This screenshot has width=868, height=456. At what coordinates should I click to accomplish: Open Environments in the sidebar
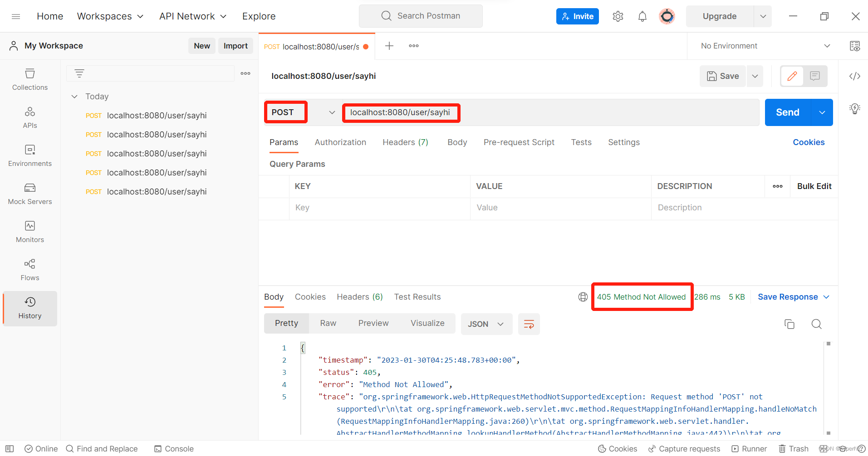(x=30, y=156)
